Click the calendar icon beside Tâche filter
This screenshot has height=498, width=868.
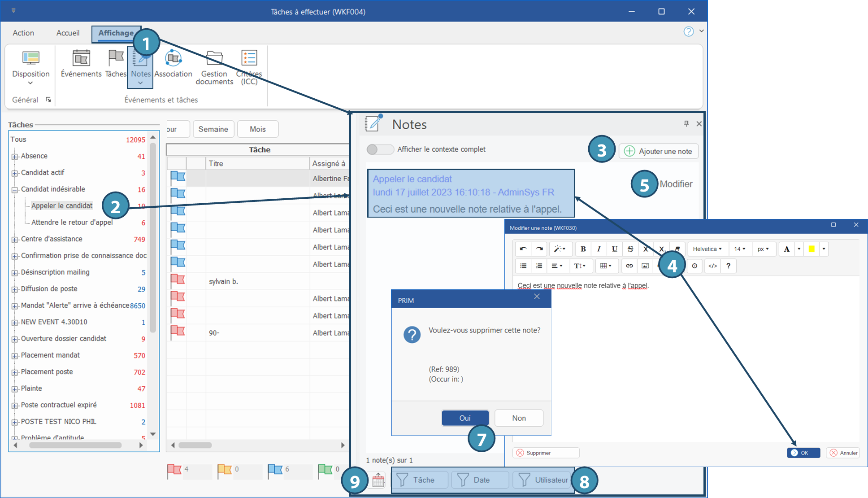378,480
